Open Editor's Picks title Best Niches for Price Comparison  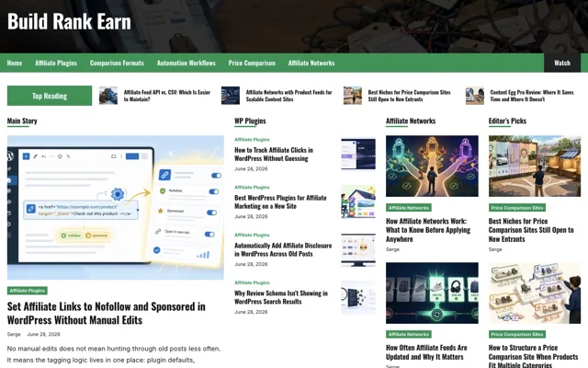pos(531,230)
